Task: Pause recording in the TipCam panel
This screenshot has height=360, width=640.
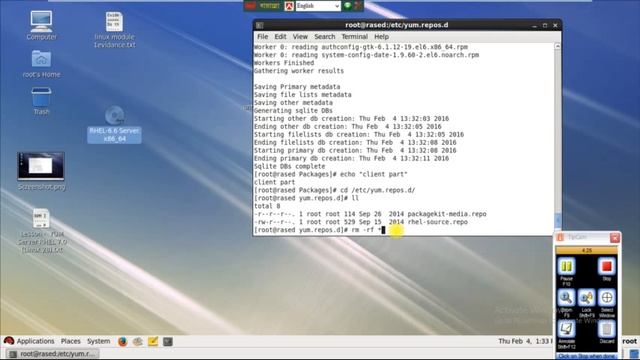Action: [567, 267]
